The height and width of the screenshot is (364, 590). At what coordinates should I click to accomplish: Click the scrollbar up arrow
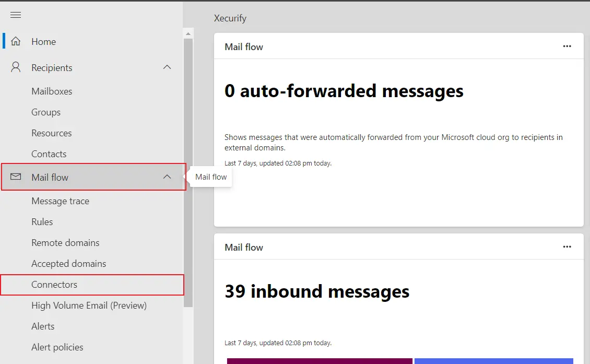[188, 33]
